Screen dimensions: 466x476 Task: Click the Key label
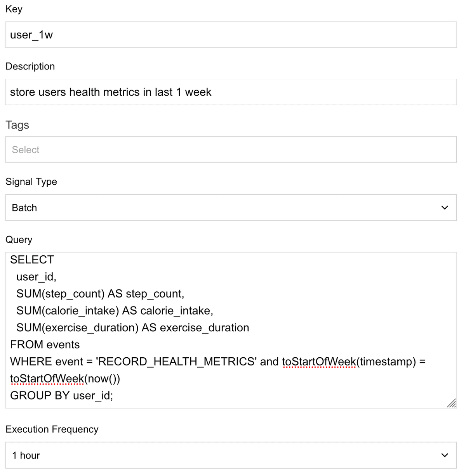14,9
